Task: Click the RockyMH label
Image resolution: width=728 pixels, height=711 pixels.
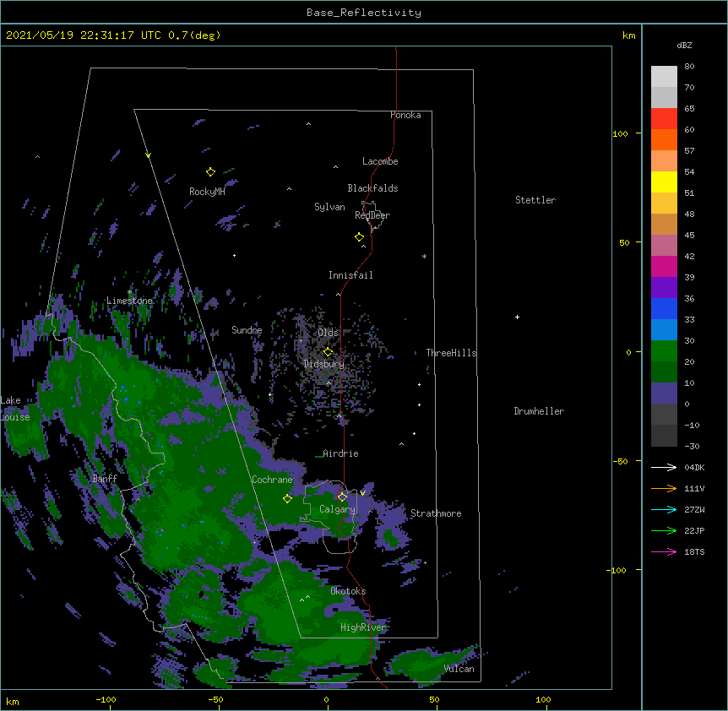Action: coord(207,192)
